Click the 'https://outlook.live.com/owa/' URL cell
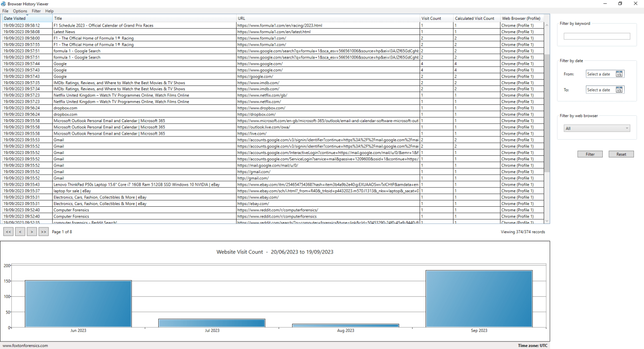The image size is (644, 349). pos(328,127)
